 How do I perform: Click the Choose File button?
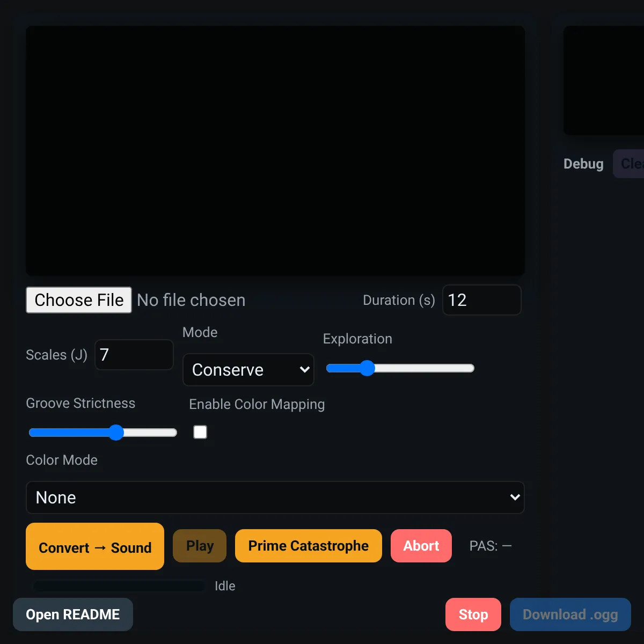tap(79, 300)
